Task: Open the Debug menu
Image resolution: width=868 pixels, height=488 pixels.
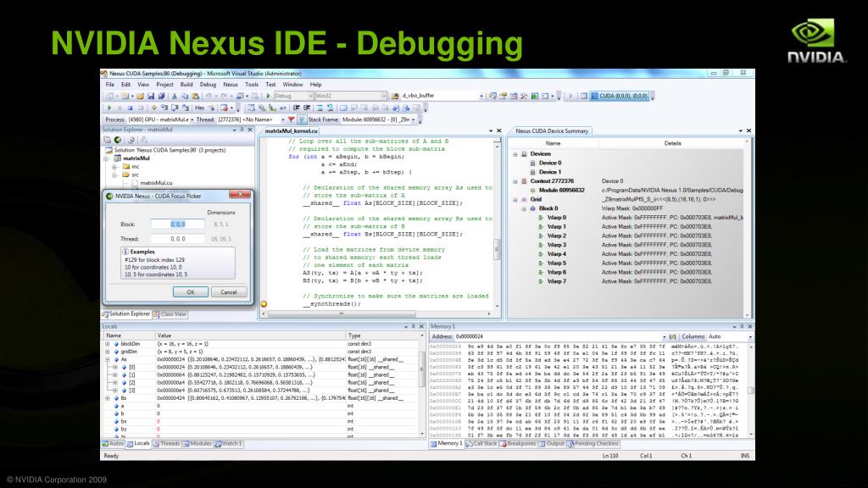Action: tap(208, 85)
